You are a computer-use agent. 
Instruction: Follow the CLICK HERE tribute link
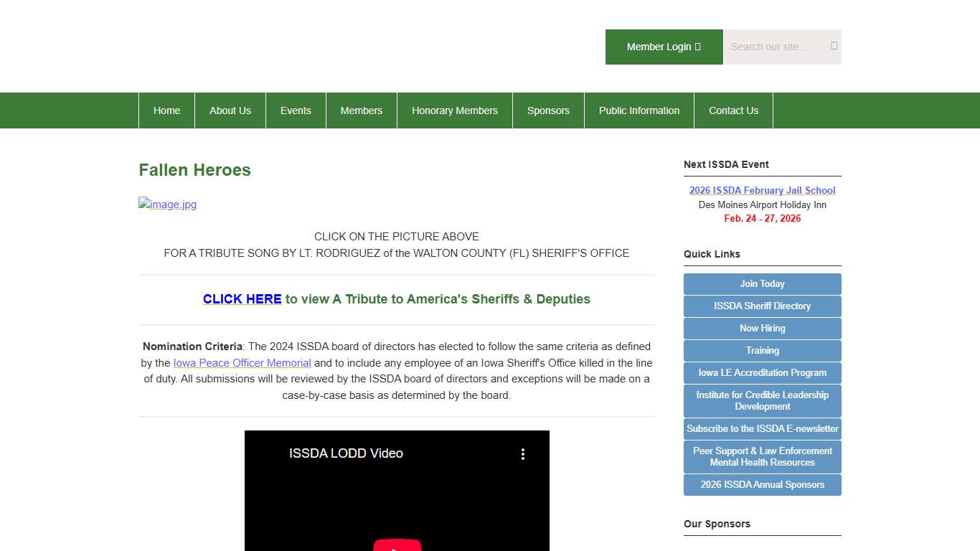(242, 299)
